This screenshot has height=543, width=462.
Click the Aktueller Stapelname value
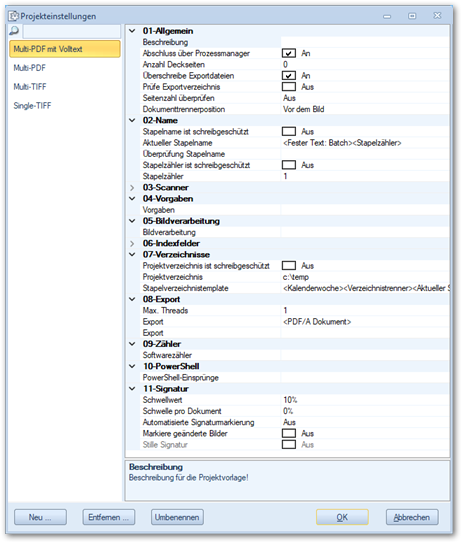point(342,143)
